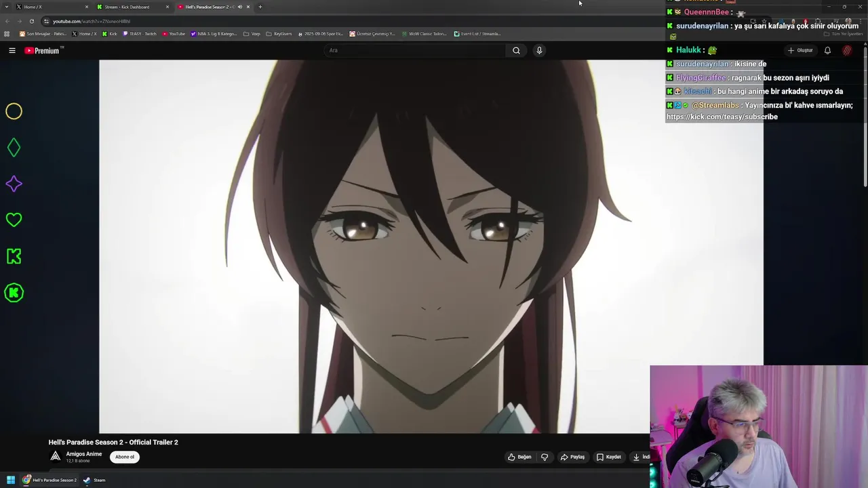The width and height of the screenshot is (868, 488).
Task: Open YouTube notifications bell
Action: coord(827,50)
